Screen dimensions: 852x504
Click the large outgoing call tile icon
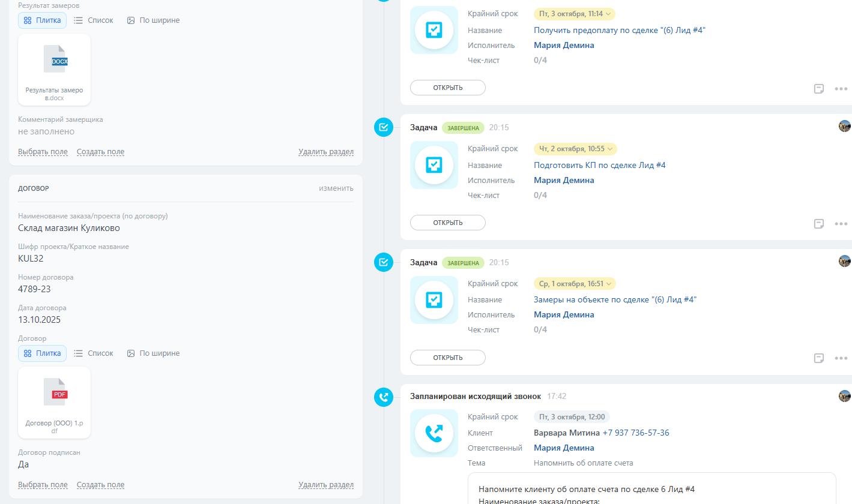pyautogui.click(x=434, y=433)
